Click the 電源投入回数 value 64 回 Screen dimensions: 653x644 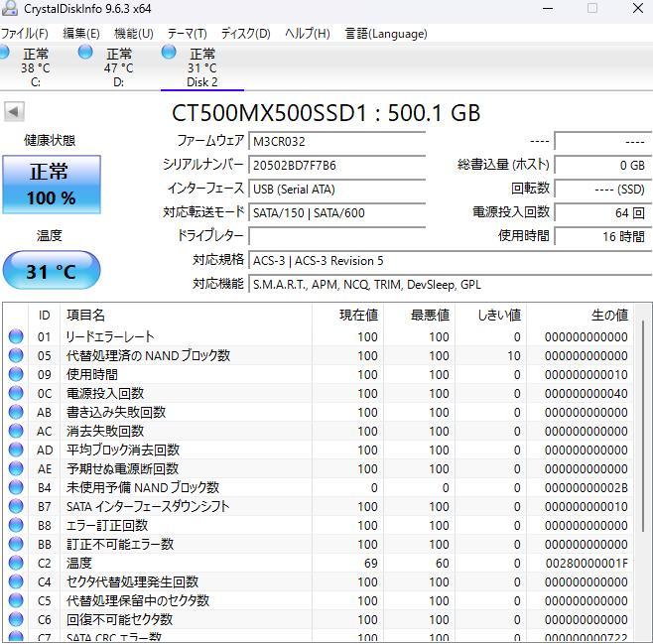[603, 212]
